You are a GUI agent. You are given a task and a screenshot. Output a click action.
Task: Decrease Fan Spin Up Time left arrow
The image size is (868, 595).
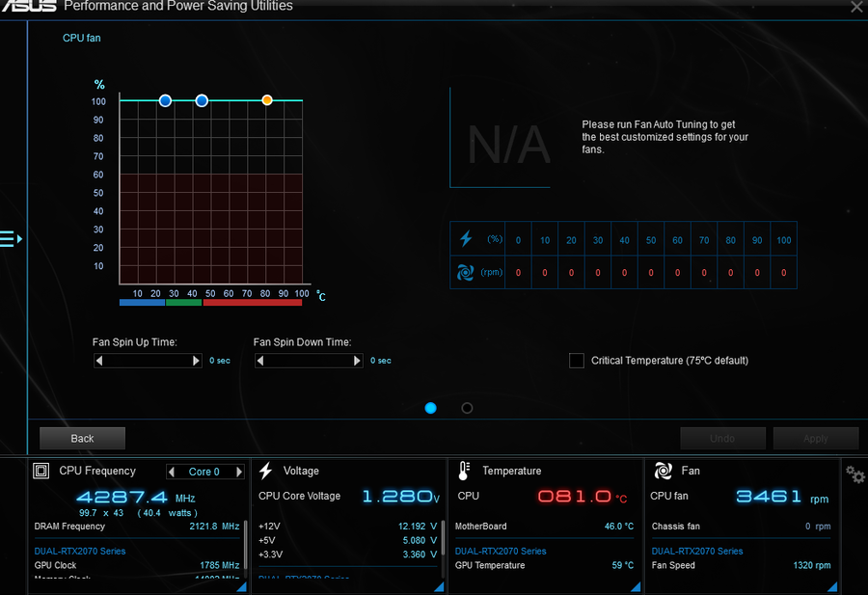point(99,361)
